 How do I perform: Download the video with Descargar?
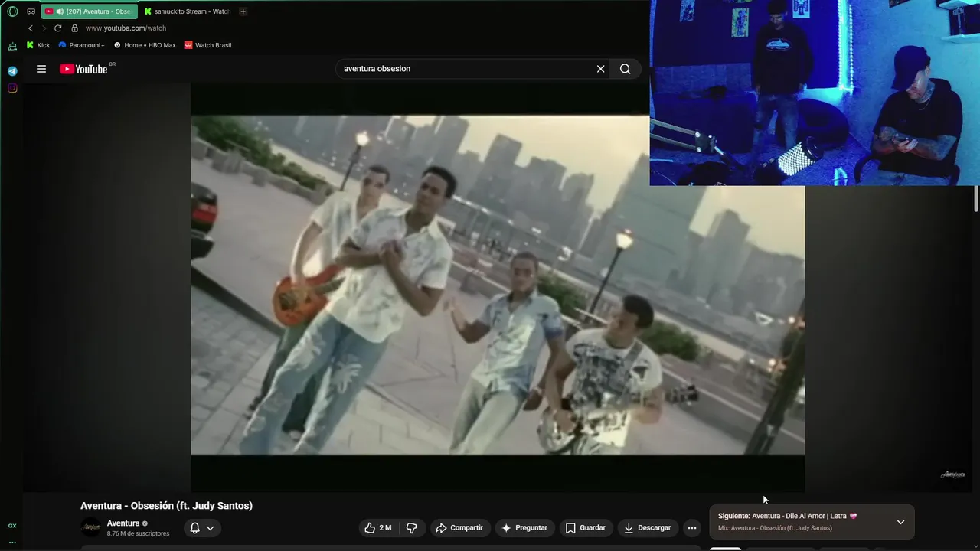pyautogui.click(x=648, y=528)
